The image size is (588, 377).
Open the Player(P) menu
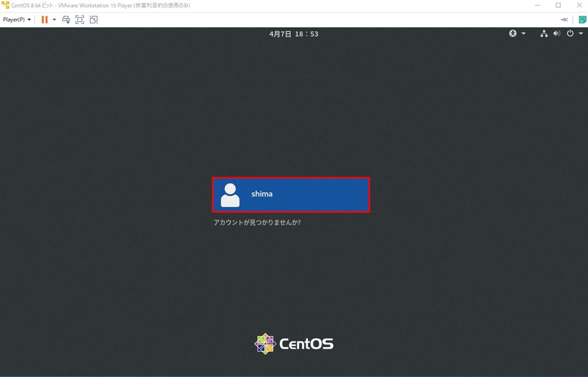tap(17, 20)
